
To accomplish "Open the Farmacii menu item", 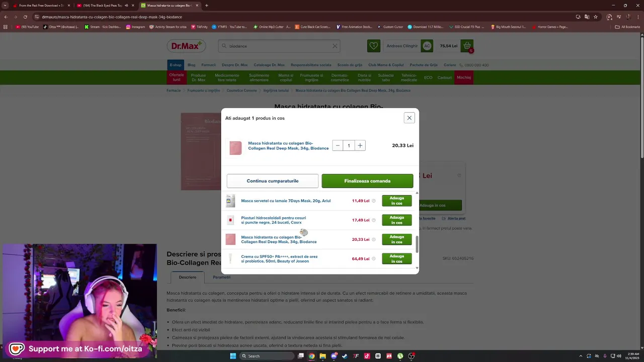I will 208,65.
